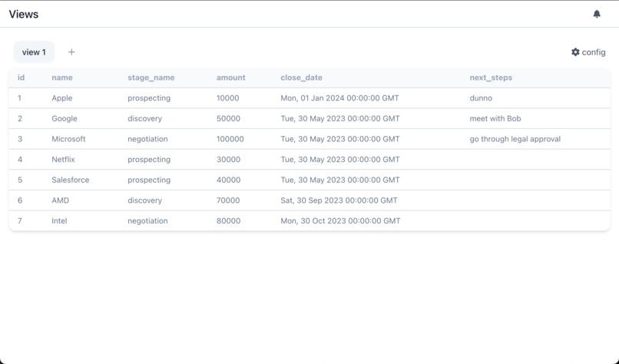Click id 2 in Google row
This screenshot has height=364, width=619.
point(20,118)
